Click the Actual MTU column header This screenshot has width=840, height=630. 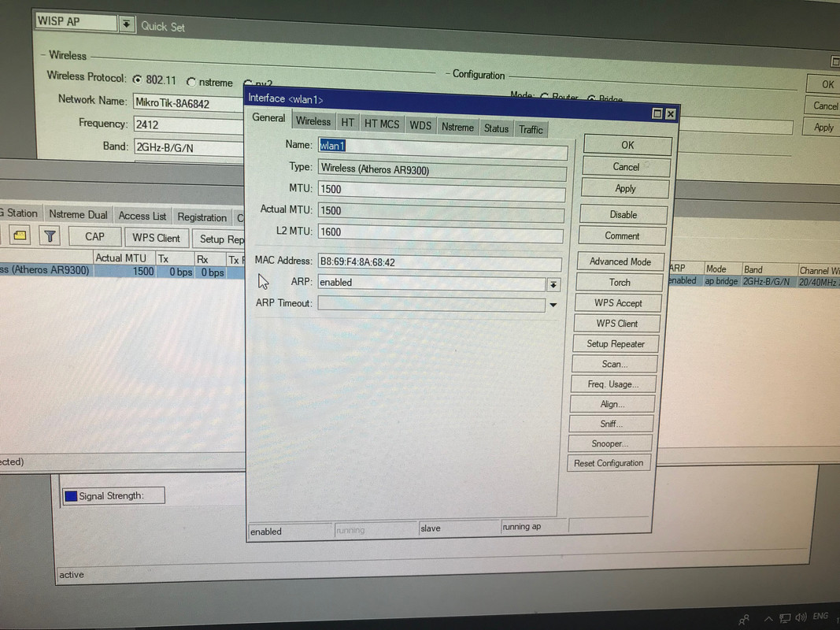(x=125, y=258)
